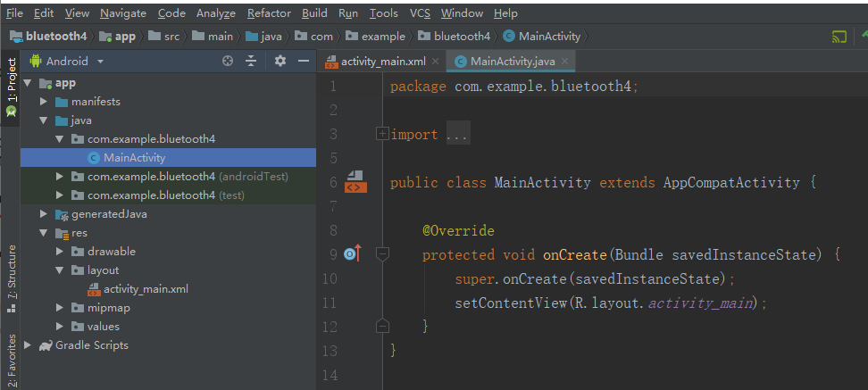Screen dimensions: 868x390
Task: Click the fold end marker on line 12
Action: (382, 327)
